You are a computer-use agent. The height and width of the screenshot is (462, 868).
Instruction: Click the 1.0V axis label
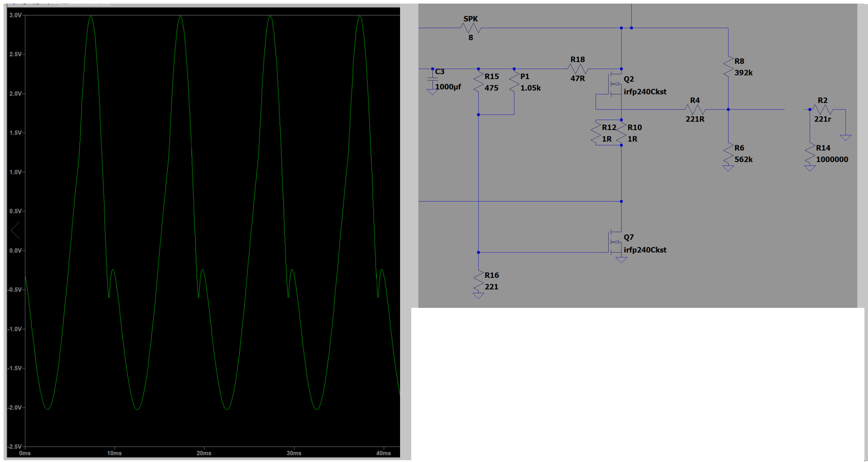(15, 172)
